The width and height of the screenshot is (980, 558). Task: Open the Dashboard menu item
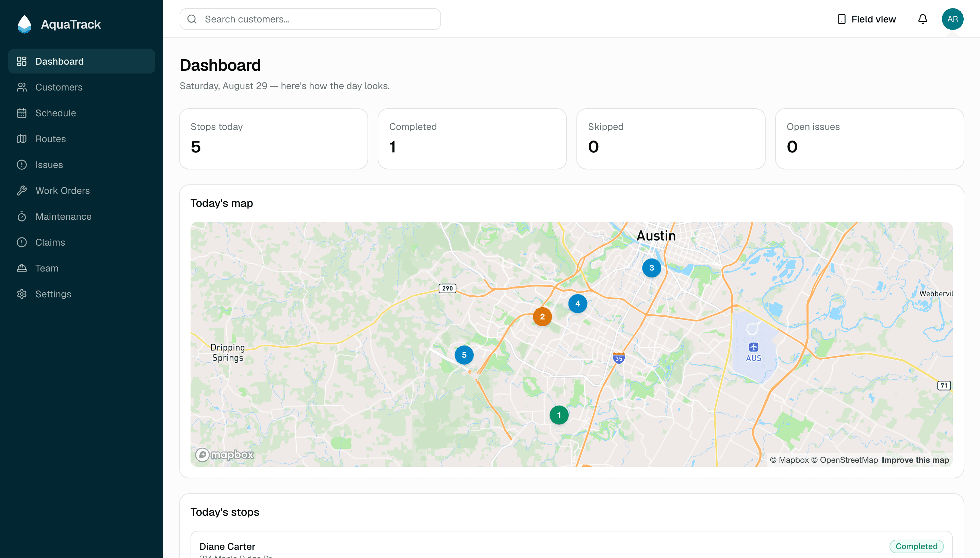pos(82,61)
